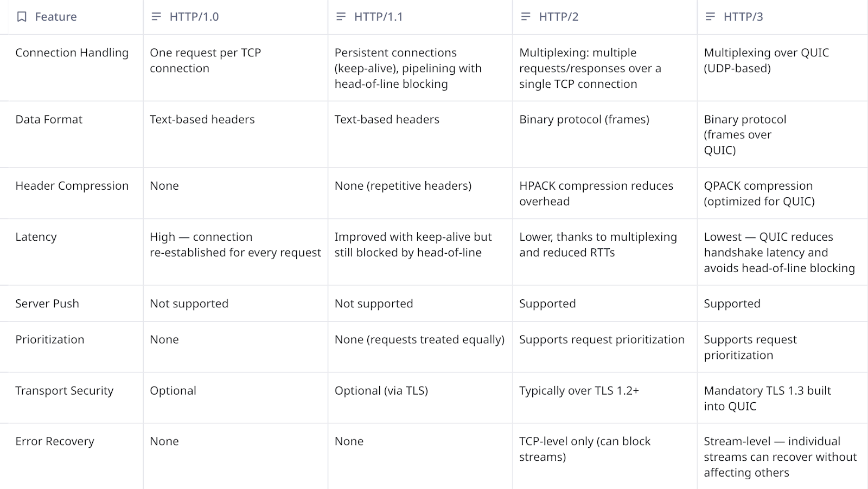Select the HTTP/1.1 column header

[x=420, y=17]
